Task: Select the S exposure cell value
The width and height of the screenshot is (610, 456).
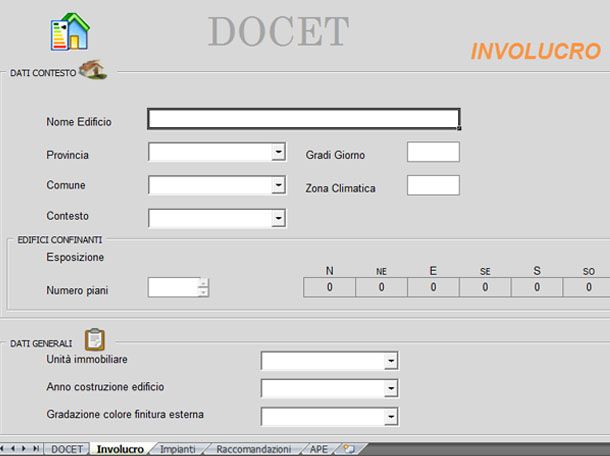Action: click(x=537, y=288)
